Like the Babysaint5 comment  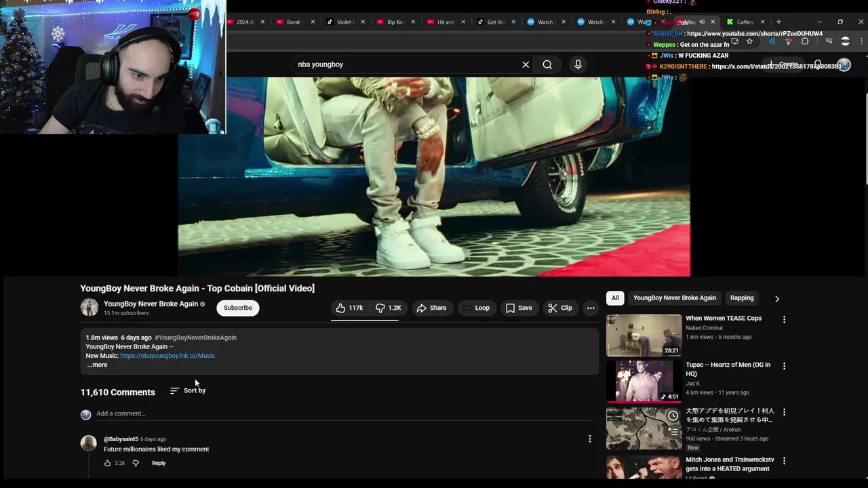107,463
